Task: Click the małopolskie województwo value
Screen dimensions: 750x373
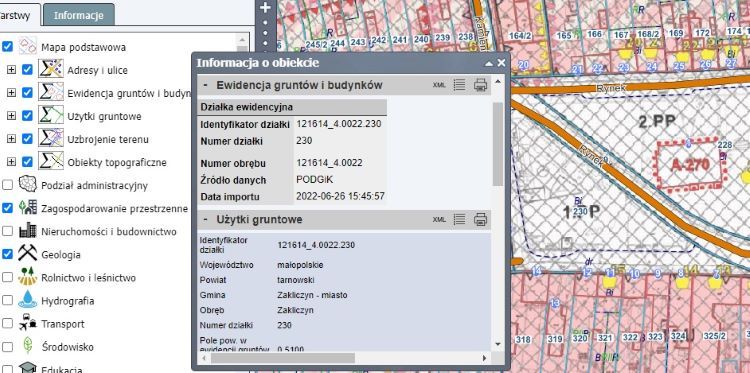Action: click(300, 264)
